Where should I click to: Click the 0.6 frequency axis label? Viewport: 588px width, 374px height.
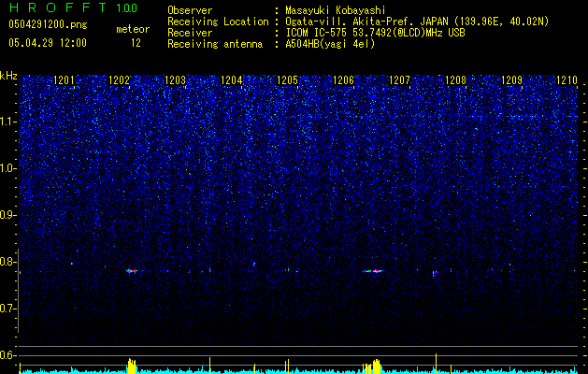[x=8, y=355]
